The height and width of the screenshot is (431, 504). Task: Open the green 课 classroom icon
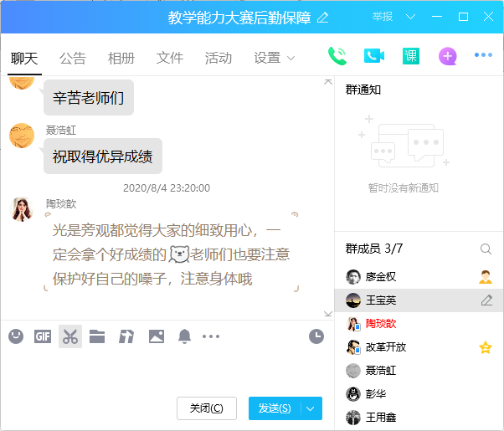410,56
